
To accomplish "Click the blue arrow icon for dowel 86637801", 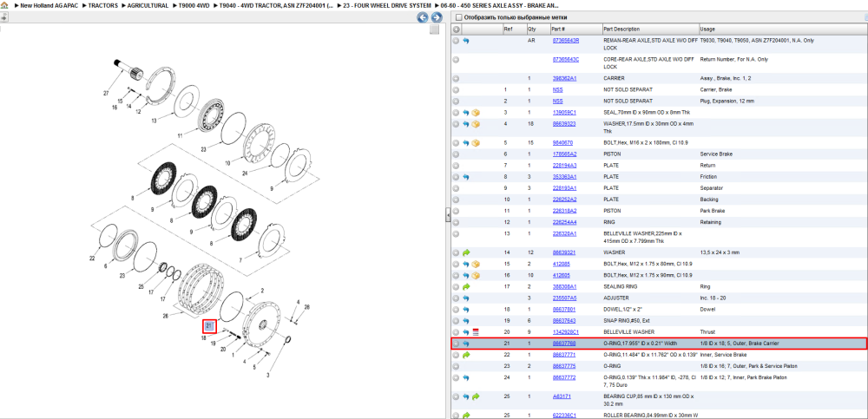I will (466, 310).
